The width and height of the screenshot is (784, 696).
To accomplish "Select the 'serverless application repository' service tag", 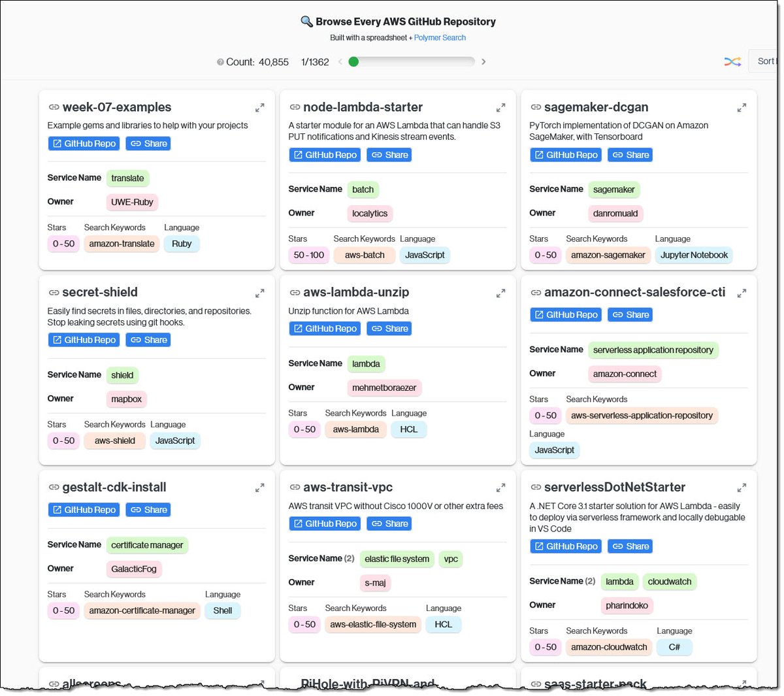I will (653, 350).
